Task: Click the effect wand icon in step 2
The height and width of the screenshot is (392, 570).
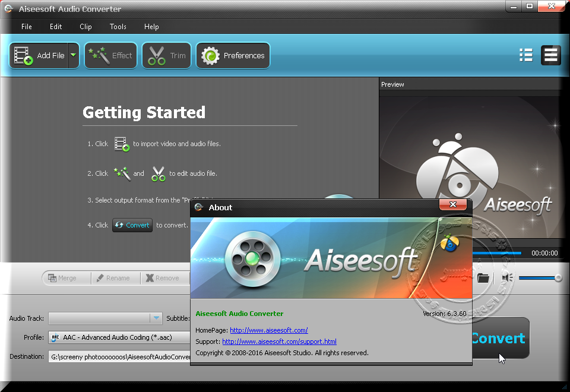Action: pyautogui.click(x=122, y=173)
